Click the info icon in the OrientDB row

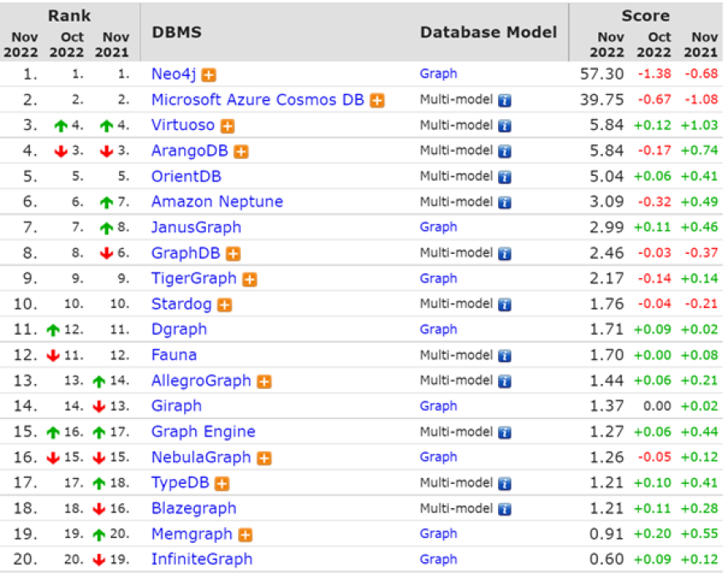505,177
